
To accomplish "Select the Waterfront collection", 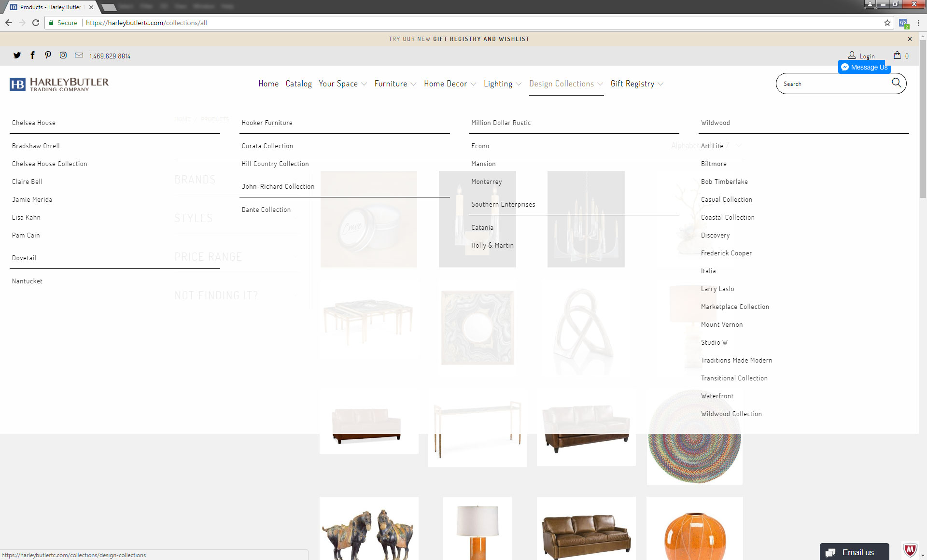I will coord(717,396).
